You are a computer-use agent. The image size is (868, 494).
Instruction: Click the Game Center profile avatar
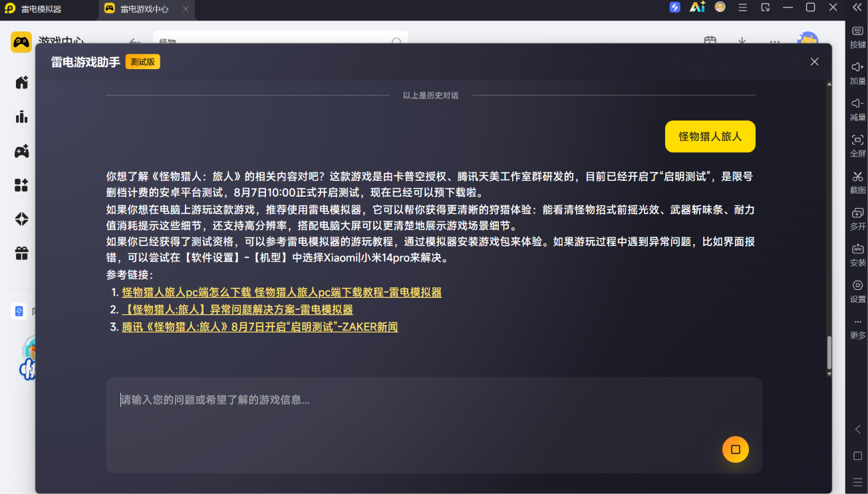coord(807,39)
